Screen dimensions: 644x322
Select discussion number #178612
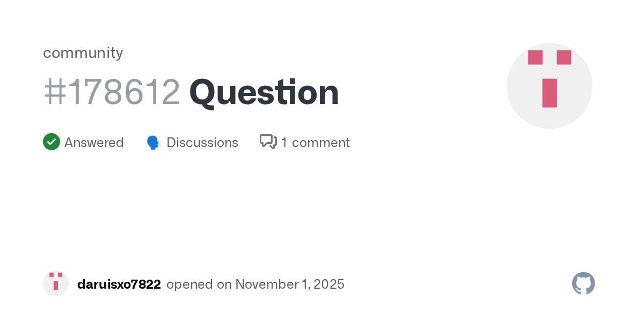(112, 92)
